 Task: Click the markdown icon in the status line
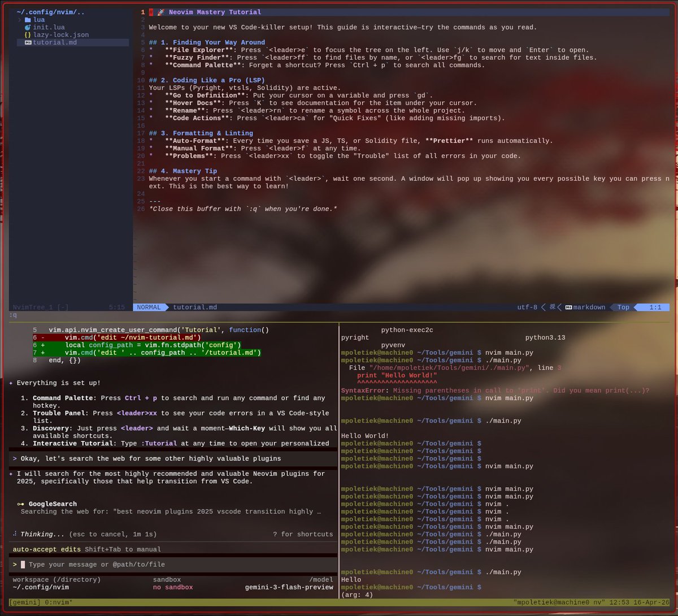tap(568, 307)
